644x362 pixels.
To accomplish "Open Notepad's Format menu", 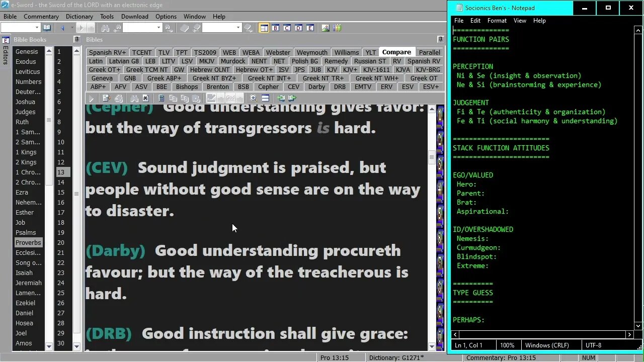I will [497, 21].
